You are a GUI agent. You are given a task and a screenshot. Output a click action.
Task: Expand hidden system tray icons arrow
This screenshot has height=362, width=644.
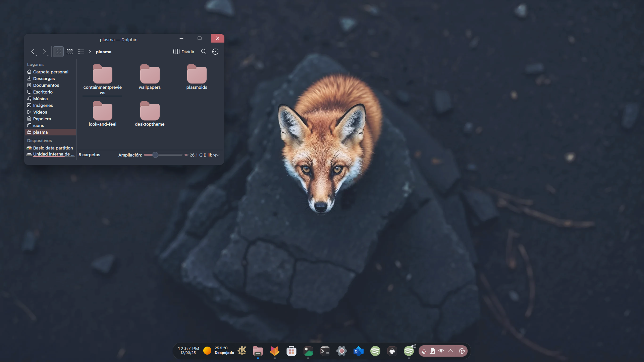point(450,351)
